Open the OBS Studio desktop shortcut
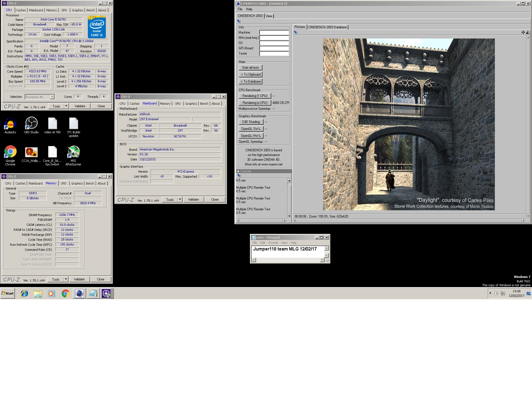The image size is (532, 399). click(31, 125)
